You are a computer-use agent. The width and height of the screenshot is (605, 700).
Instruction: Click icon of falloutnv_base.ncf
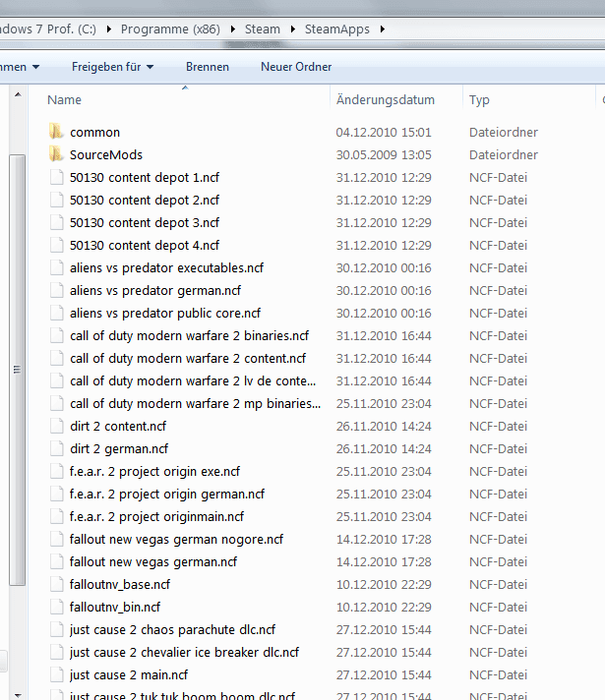click(56, 584)
